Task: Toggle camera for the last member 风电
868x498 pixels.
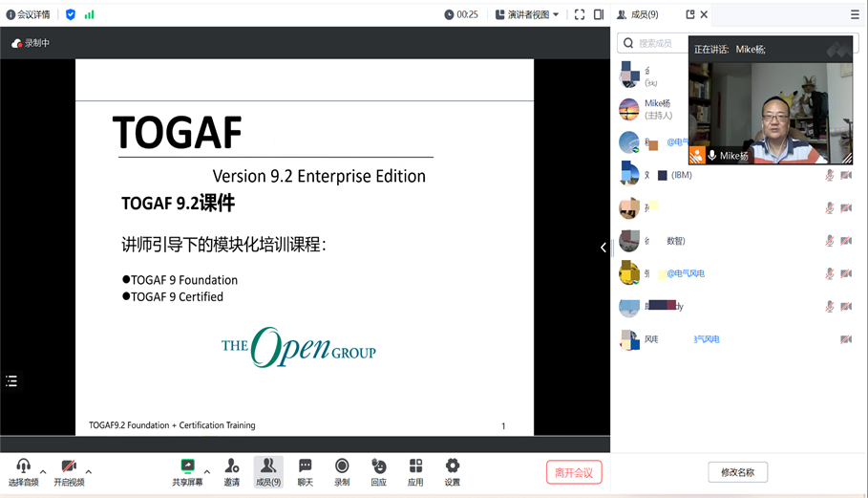Action: [x=846, y=339]
